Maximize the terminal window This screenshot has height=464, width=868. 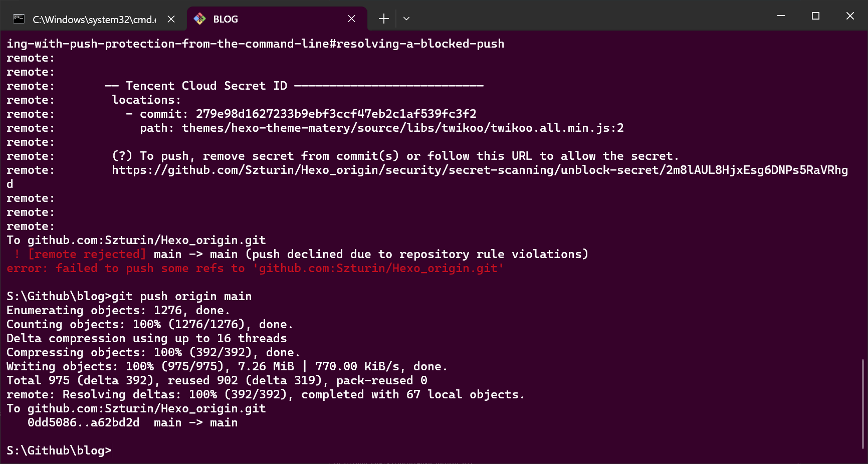pyautogui.click(x=815, y=16)
